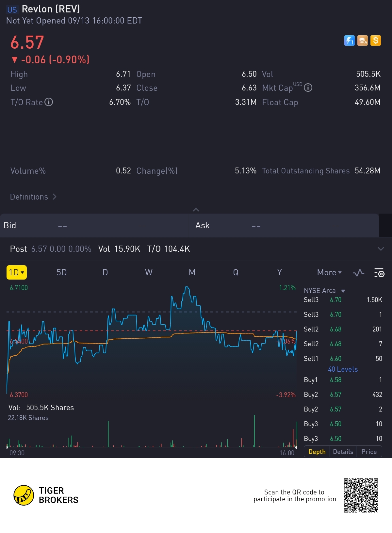
Task: Open the 1D timeframe dropdown
Action: point(17,272)
